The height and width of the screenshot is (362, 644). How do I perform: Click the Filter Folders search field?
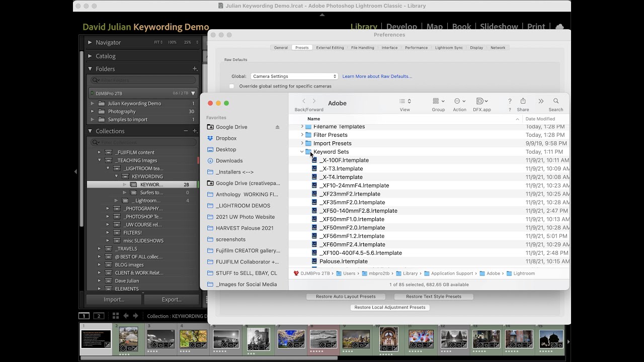point(143,80)
